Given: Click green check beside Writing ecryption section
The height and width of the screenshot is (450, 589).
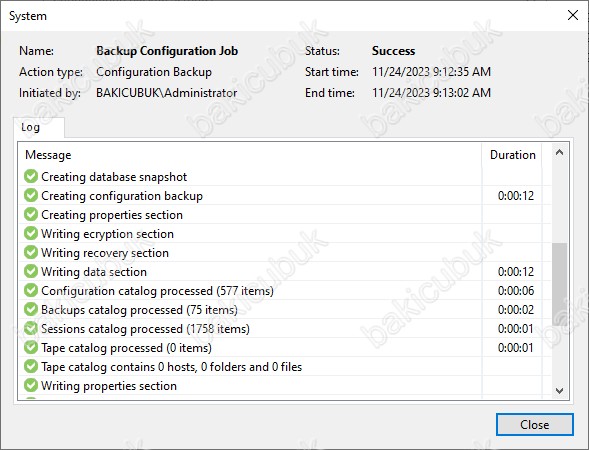Looking at the screenshot, I should (31, 233).
